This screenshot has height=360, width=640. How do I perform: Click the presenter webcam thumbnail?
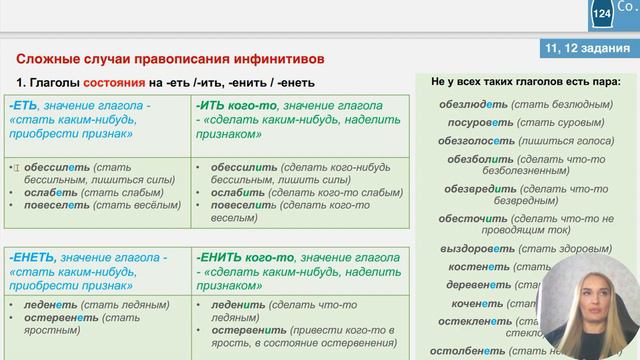click(x=589, y=307)
